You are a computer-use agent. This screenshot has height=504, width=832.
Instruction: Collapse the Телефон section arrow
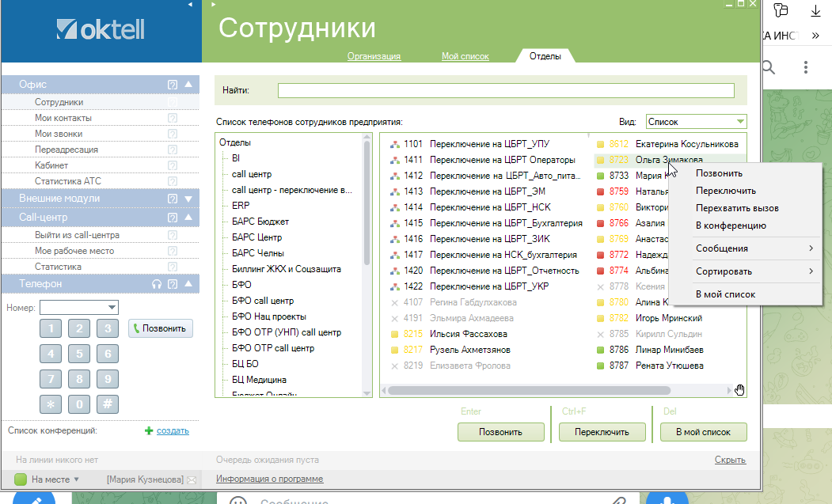click(188, 284)
